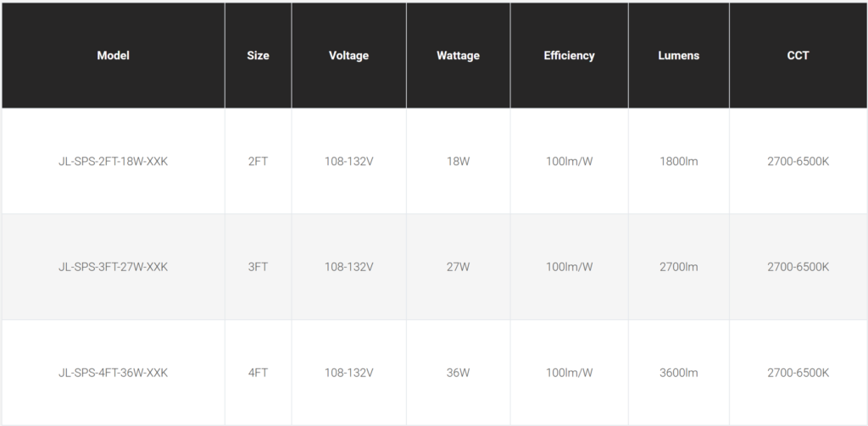Select the 36W wattage cell
This screenshot has width=868, height=426.
pos(458,373)
